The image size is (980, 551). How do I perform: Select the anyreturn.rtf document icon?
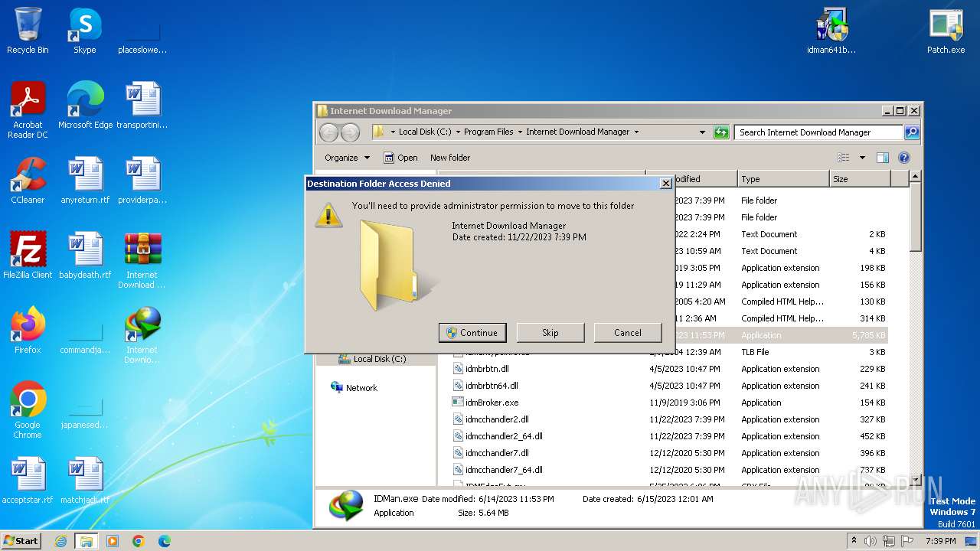[85, 180]
